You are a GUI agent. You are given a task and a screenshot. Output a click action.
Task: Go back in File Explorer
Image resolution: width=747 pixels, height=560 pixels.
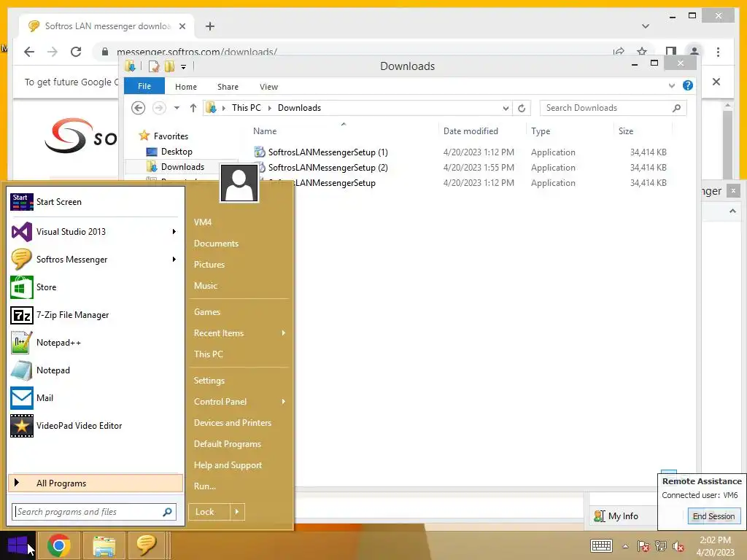coord(138,108)
